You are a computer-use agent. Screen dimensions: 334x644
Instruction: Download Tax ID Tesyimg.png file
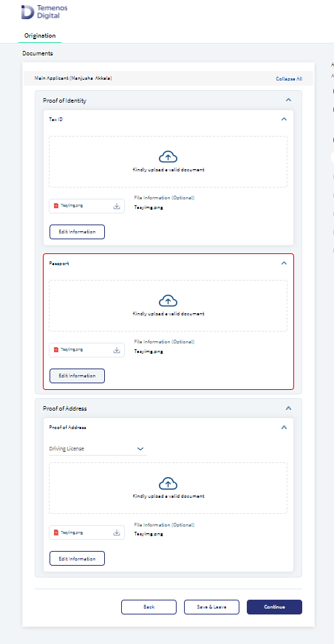(x=117, y=206)
